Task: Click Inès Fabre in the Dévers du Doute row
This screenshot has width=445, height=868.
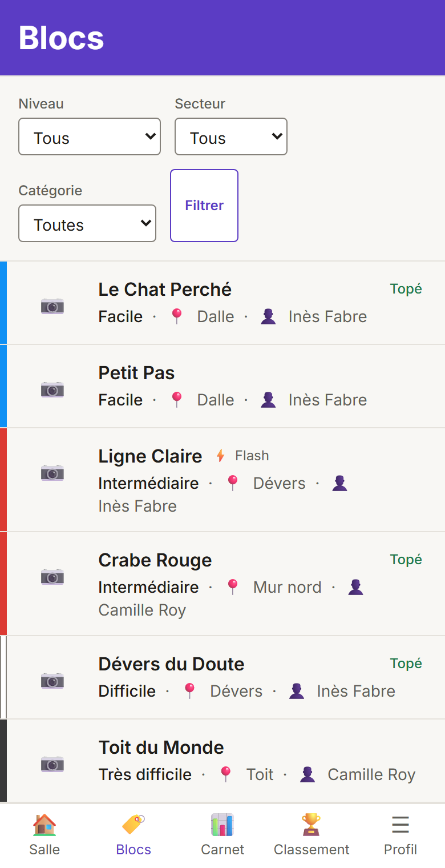Action: pyautogui.click(x=356, y=691)
